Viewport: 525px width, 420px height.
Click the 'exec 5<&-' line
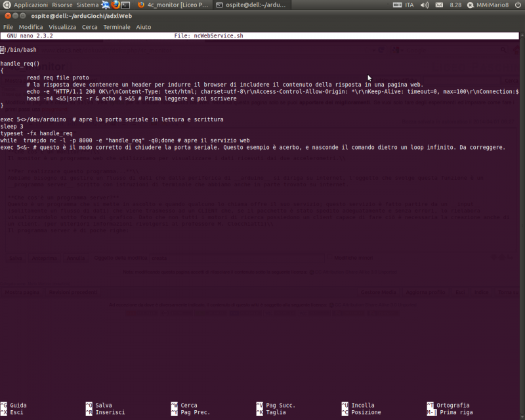pos(253,148)
